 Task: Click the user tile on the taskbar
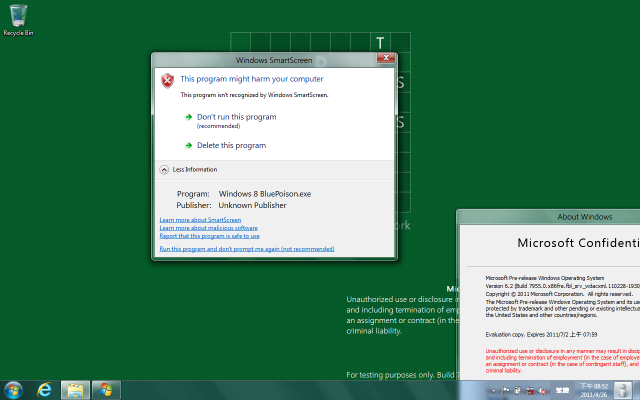tap(623, 391)
